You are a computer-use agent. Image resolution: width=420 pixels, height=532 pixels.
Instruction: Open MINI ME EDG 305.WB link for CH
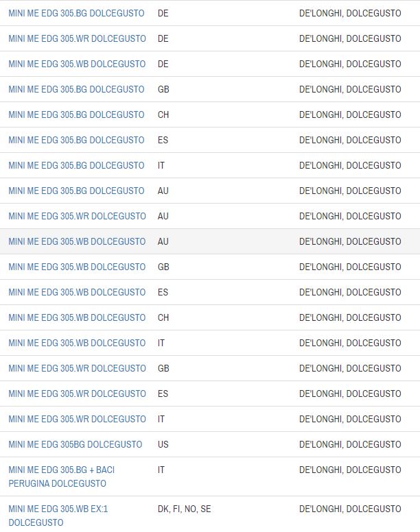point(77,317)
